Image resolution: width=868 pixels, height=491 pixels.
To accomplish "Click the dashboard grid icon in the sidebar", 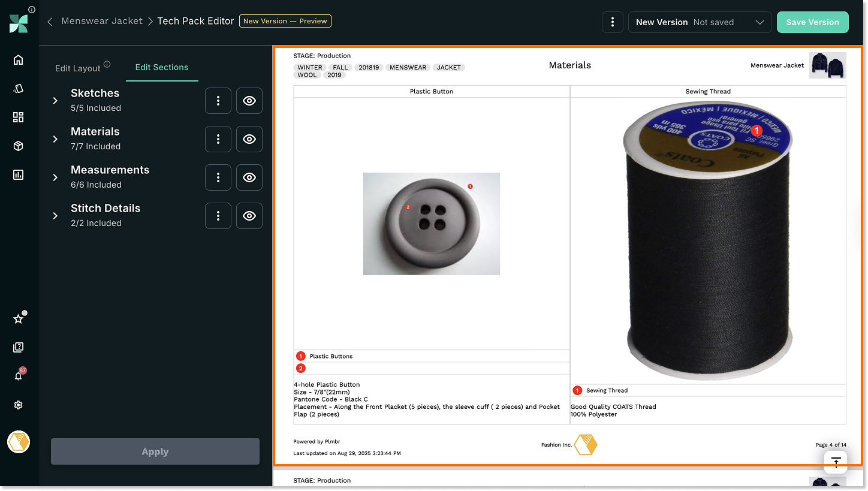I will click(x=18, y=117).
